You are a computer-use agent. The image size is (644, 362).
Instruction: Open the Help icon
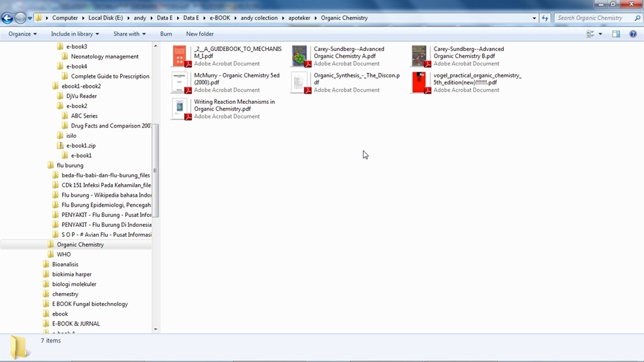(633, 34)
